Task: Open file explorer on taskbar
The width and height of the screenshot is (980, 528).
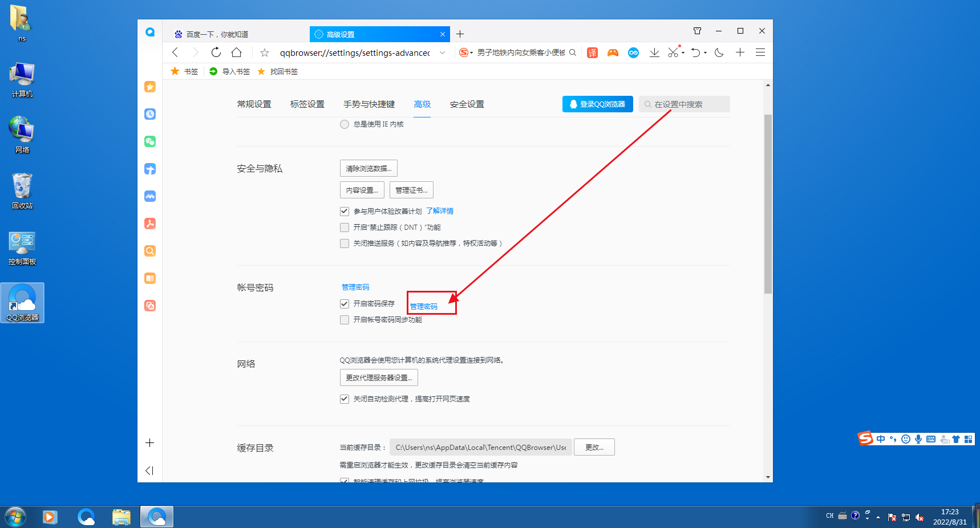Action: [x=122, y=517]
